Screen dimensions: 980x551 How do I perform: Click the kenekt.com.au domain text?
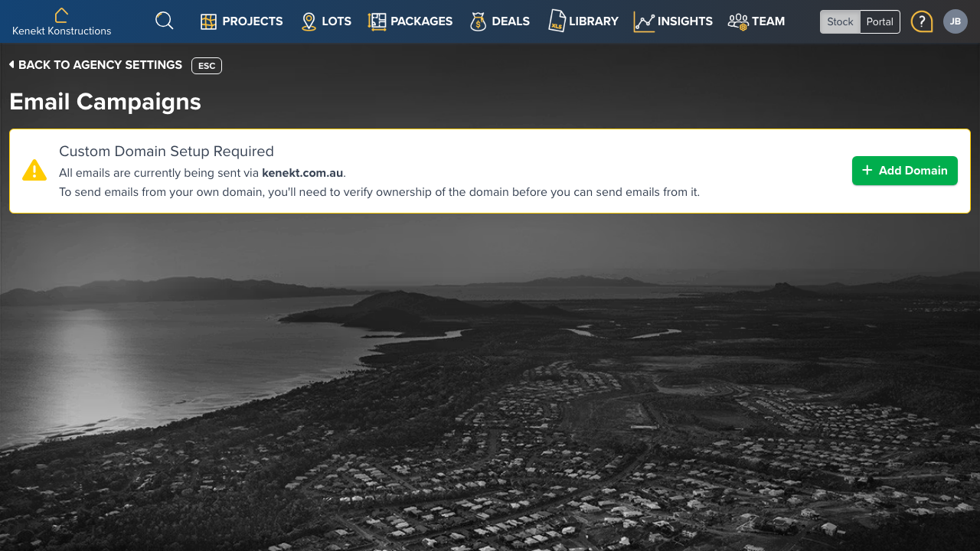point(302,173)
